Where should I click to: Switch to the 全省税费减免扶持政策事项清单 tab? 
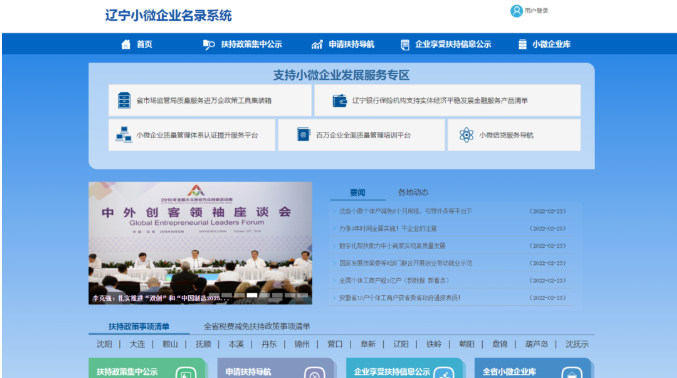point(257,326)
